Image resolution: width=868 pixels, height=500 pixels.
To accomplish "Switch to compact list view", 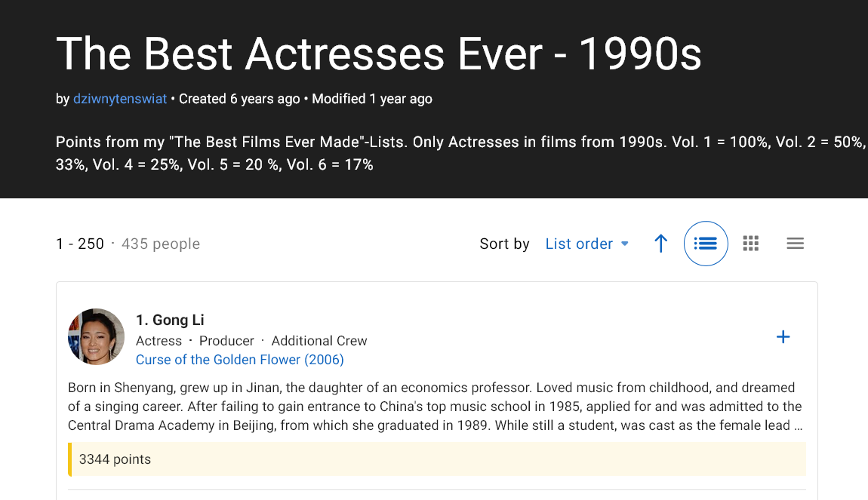I will pos(795,244).
